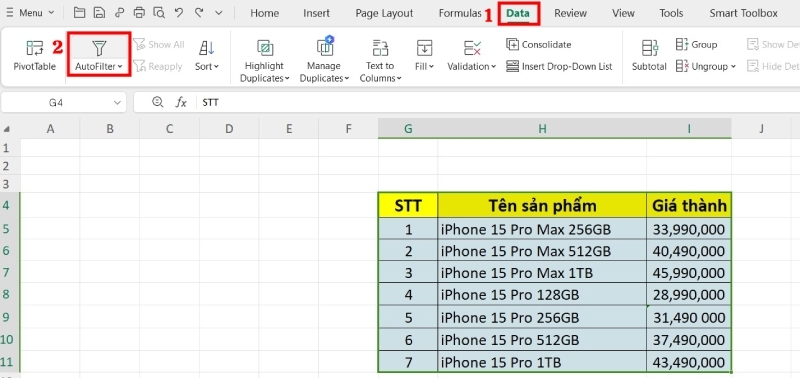
Task: Click the Group button
Action: click(696, 44)
